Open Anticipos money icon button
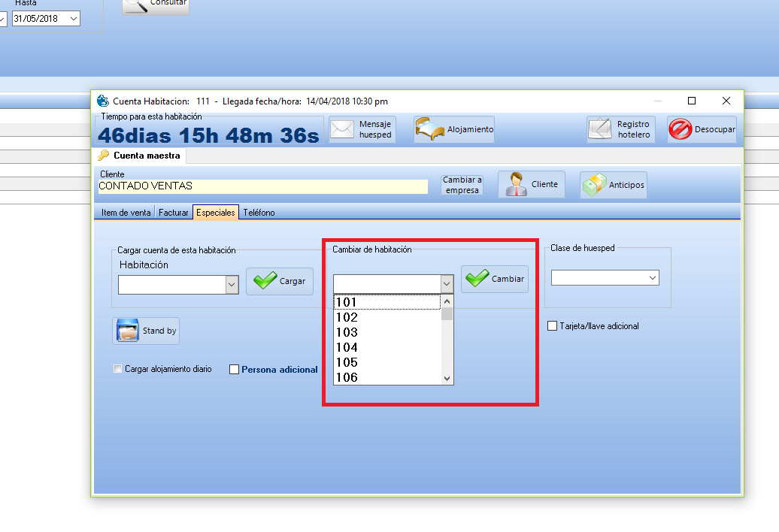This screenshot has height=532, width=779. tap(595, 185)
